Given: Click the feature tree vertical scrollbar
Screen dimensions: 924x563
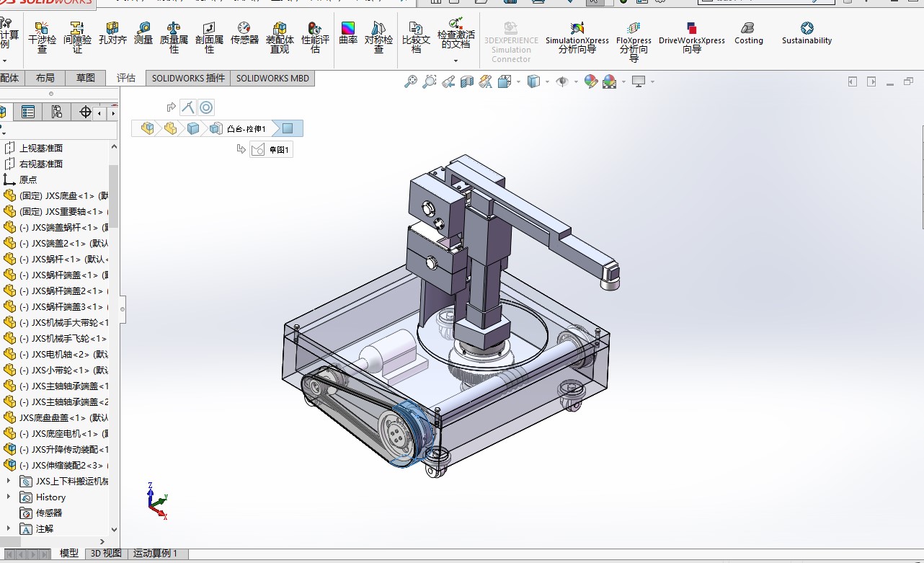Looking at the screenshot, I should 114,196.
